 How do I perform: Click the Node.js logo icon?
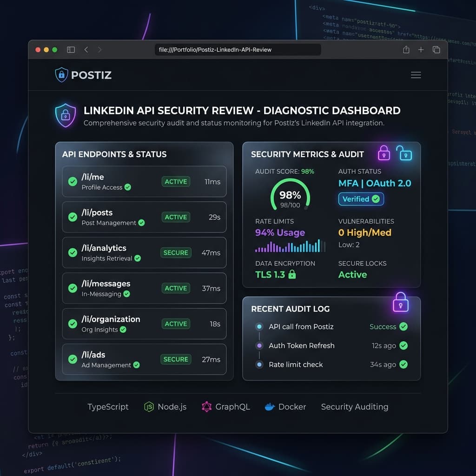[x=149, y=407]
